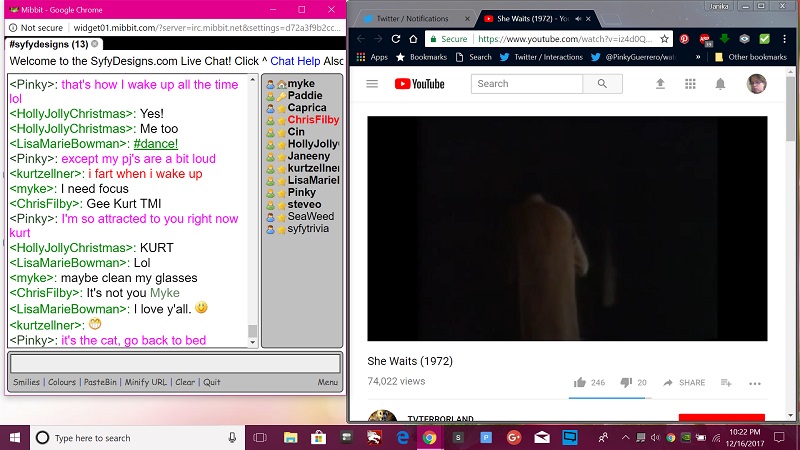The width and height of the screenshot is (800, 450).
Task: Select user syfytrivia in the nick list
Action: point(308,229)
